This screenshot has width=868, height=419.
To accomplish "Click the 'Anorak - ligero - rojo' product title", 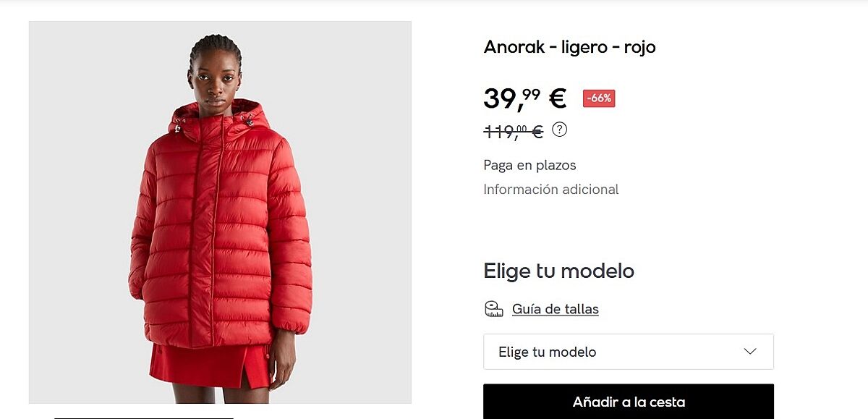I will click(570, 47).
